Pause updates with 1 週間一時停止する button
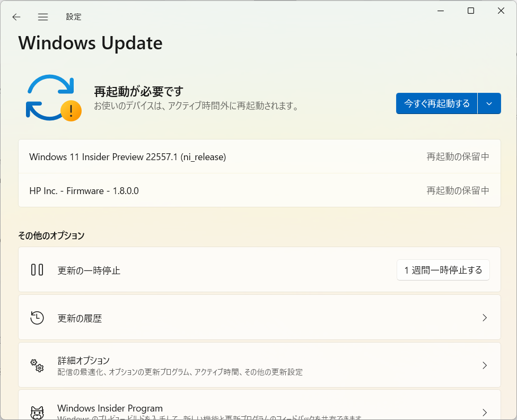517x420 pixels. (443, 270)
